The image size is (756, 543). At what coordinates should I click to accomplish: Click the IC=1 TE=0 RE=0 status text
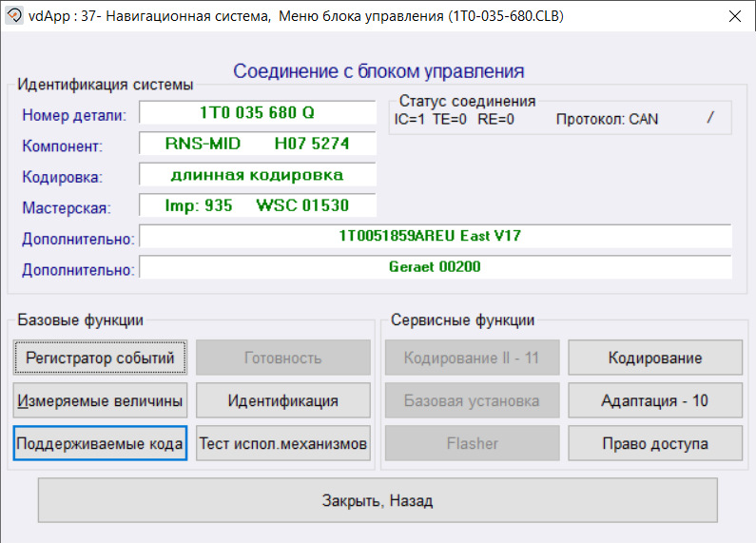(x=455, y=119)
